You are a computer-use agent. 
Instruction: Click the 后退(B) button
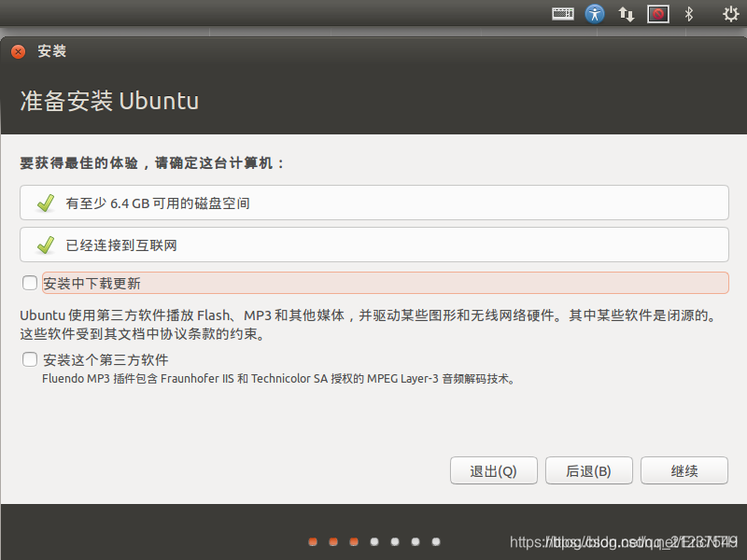pos(589,470)
